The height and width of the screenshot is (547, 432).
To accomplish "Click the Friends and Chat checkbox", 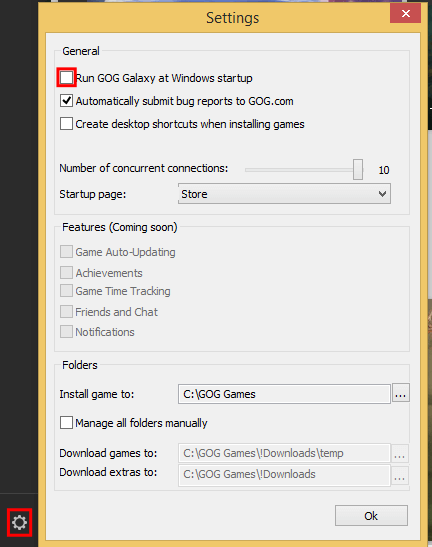I will coord(66,312).
